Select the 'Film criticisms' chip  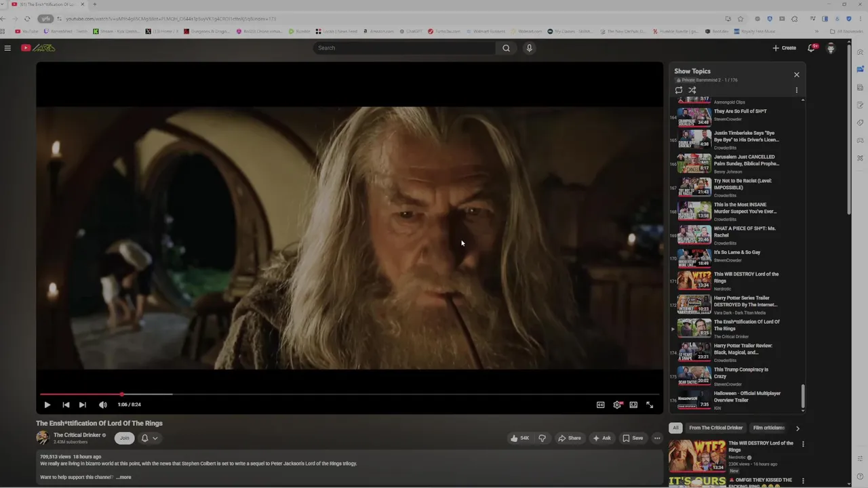[768, 428]
